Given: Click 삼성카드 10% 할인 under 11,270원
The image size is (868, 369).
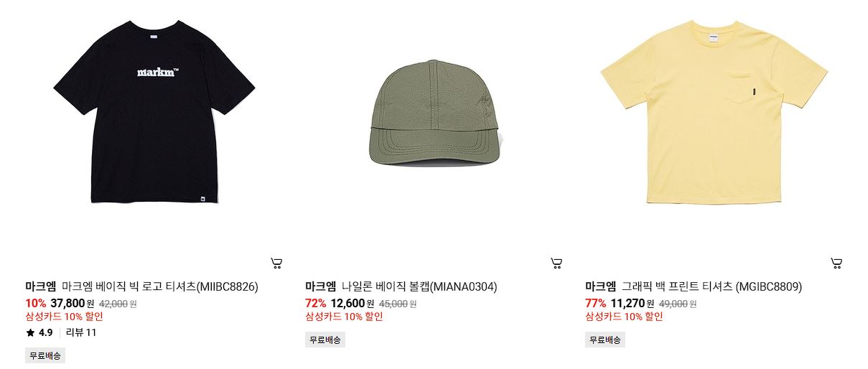Looking at the screenshot, I should coord(624,317).
